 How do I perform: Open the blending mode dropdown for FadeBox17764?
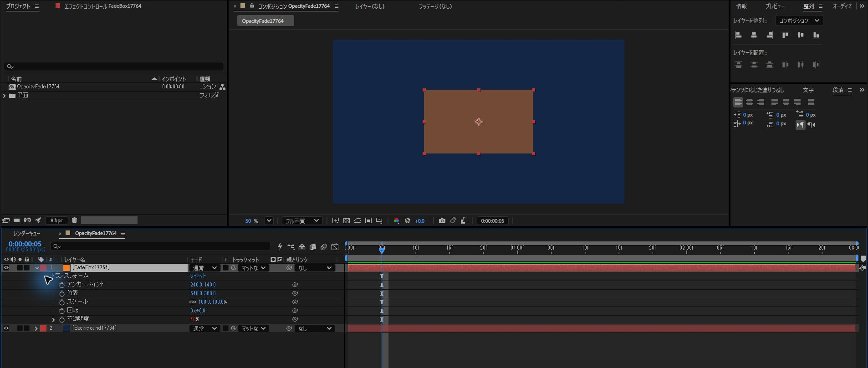(204, 268)
